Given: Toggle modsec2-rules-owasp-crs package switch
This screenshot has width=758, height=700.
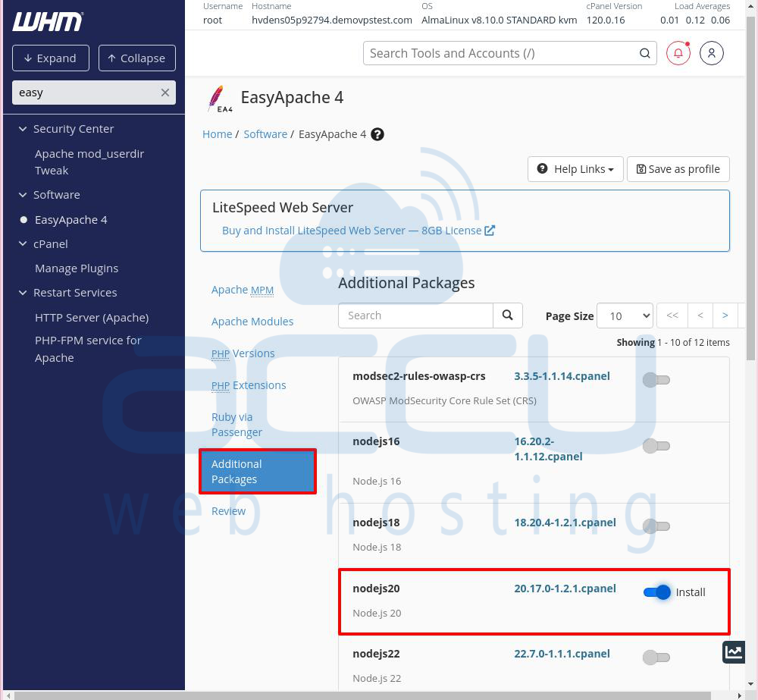Looking at the screenshot, I should (x=656, y=380).
